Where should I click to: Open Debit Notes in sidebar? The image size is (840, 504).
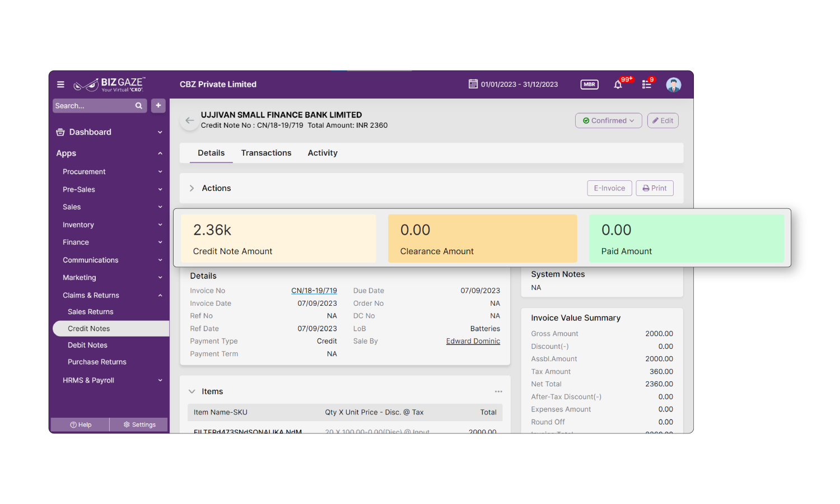coord(87,345)
